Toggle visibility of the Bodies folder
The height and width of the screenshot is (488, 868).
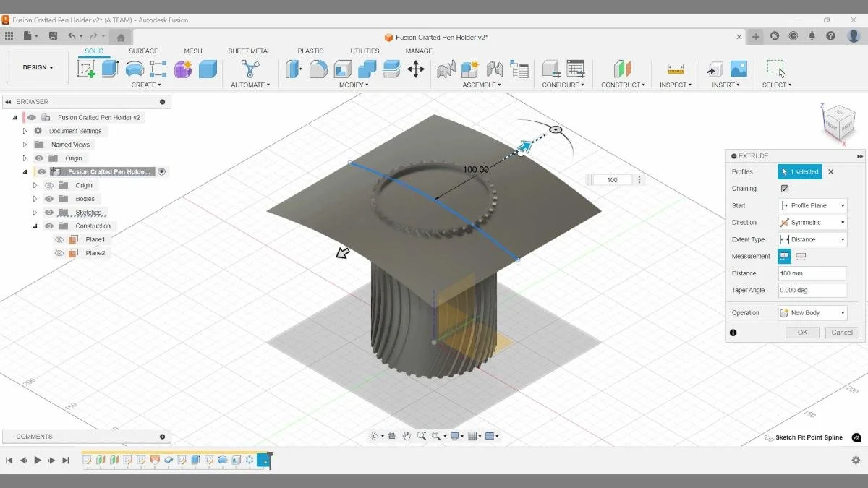coord(48,198)
